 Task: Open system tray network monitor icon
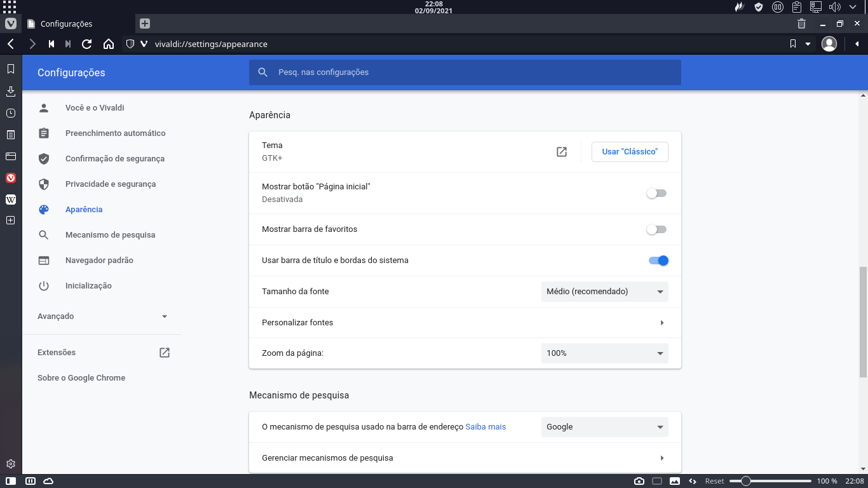[815, 7]
